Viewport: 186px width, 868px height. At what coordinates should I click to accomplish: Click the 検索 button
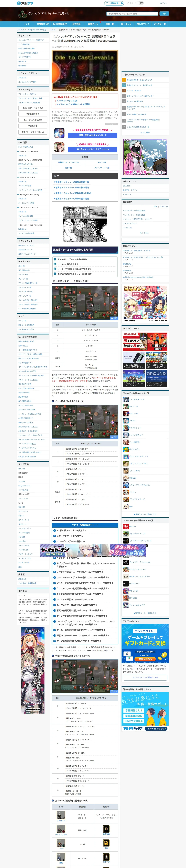164,14
